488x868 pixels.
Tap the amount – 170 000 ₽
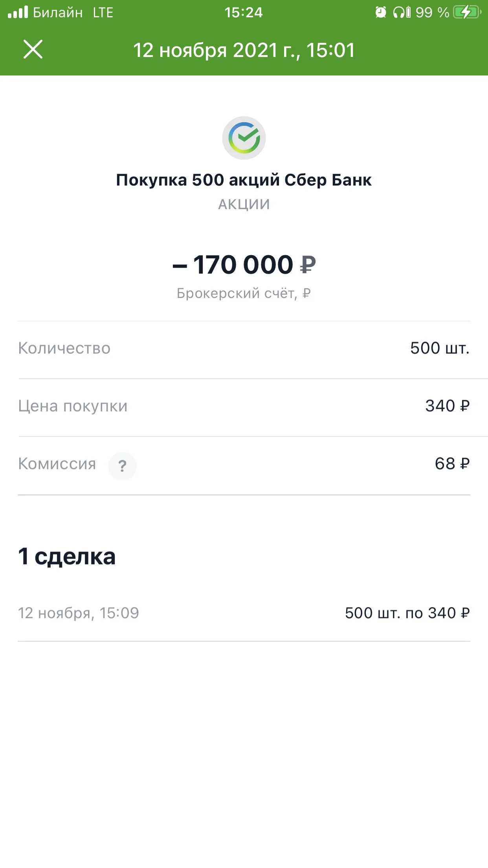pyautogui.click(x=244, y=265)
